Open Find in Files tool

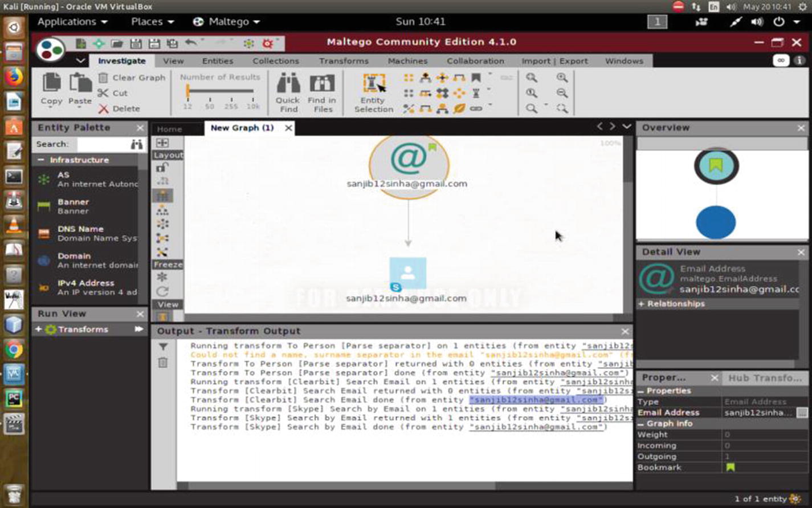tap(322, 84)
